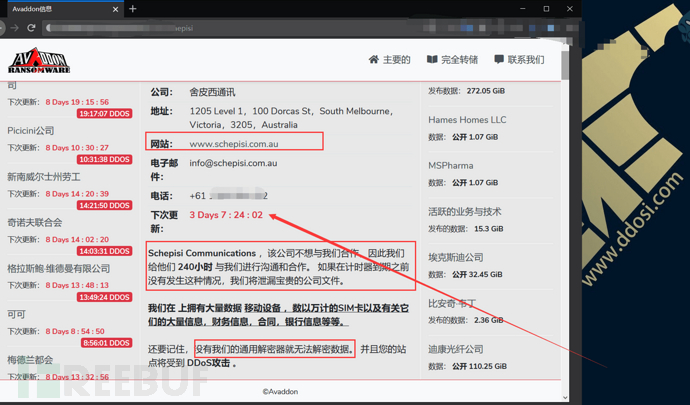
Task: Click the 8 Days 19:15:56 countdown
Action: (x=77, y=102)
